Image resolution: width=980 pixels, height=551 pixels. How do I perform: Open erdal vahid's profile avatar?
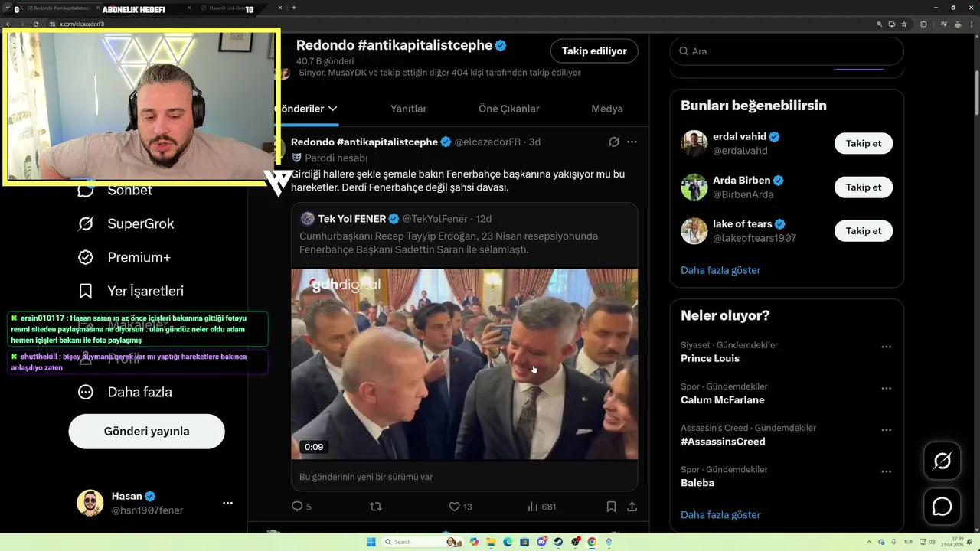[x=694, y=143]
